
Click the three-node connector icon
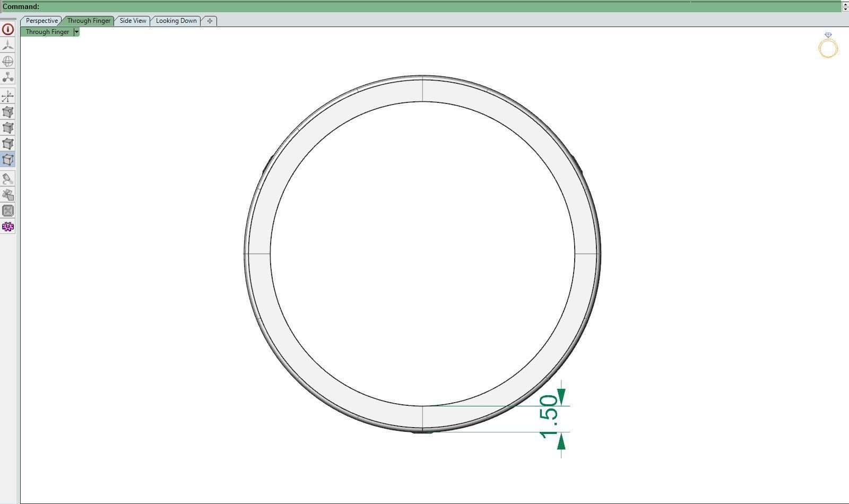[8, 77]
